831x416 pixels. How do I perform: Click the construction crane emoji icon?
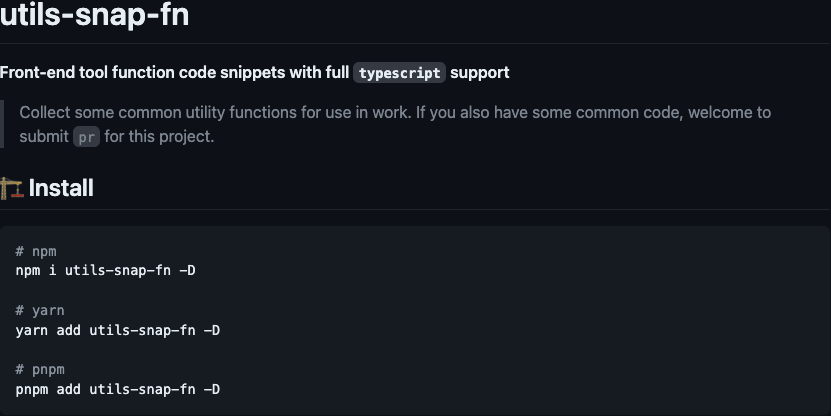pos(12,188)
